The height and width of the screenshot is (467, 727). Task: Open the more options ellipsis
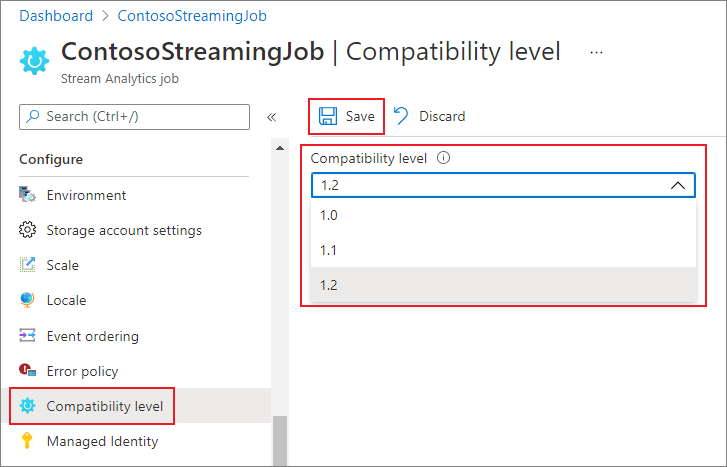[597, 51]
